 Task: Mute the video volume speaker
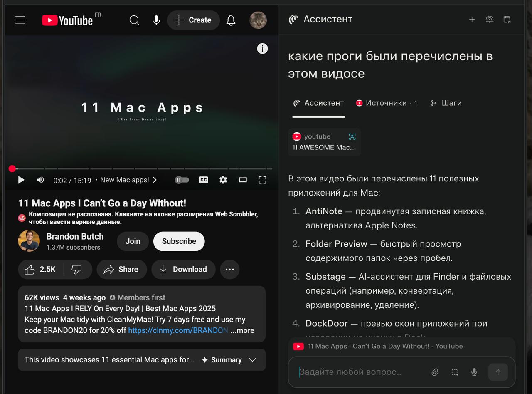tap(40, 180)
